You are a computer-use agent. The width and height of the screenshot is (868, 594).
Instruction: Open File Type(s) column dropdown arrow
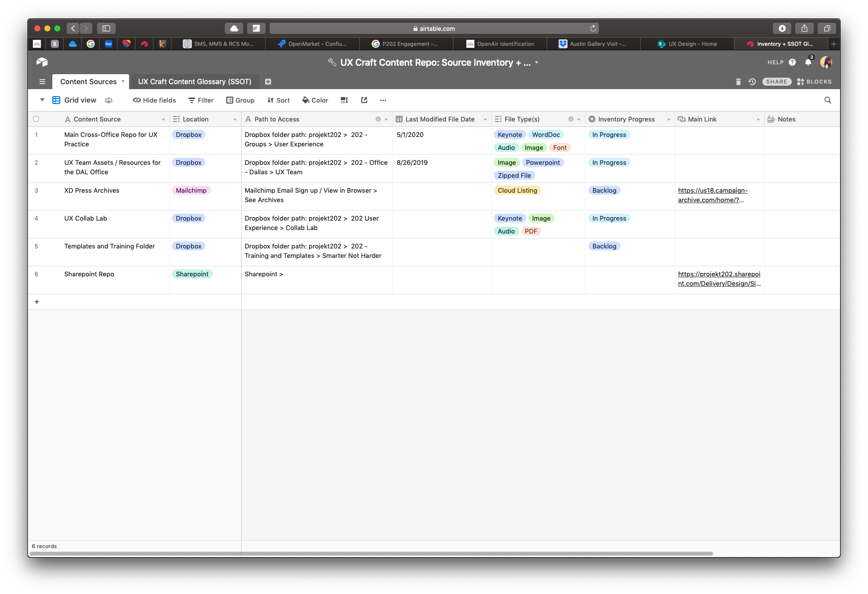579,119
